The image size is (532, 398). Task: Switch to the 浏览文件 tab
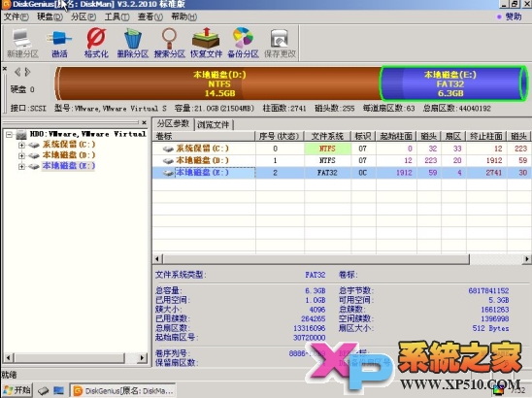[x=214, y=124]
